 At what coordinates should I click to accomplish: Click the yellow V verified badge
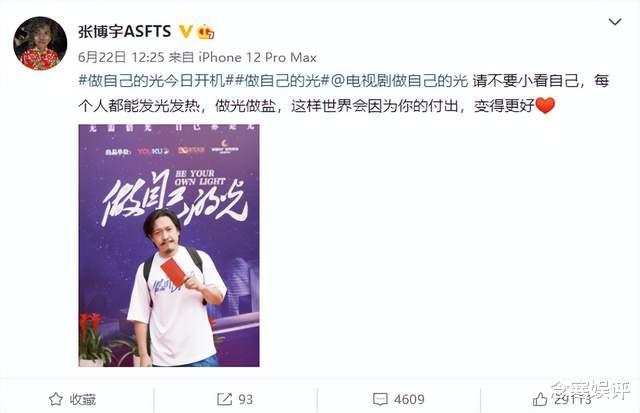click(x=186, y=31)
